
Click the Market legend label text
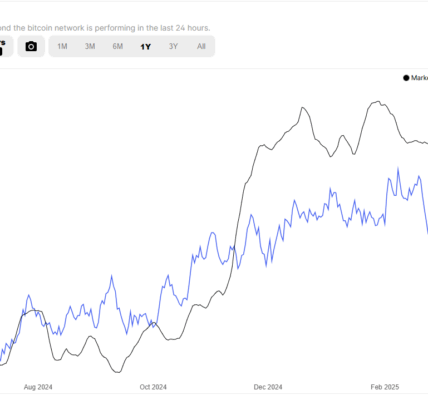pyautogui.click(x=419, y=78)
